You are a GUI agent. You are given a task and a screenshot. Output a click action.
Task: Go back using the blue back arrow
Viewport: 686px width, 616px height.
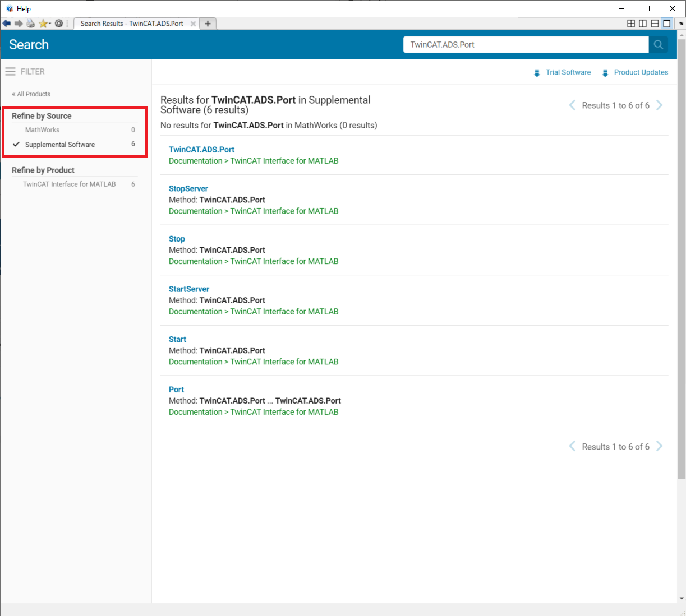tap(7, 24)
